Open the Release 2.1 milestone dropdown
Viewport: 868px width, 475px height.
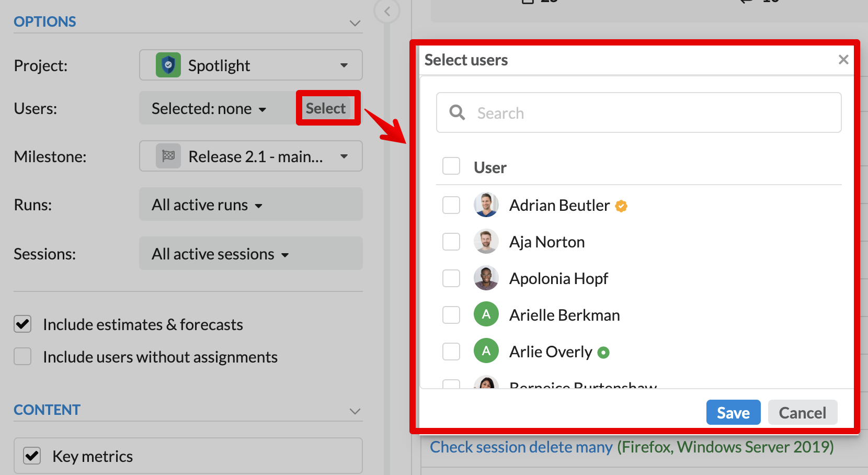[251, 156]
